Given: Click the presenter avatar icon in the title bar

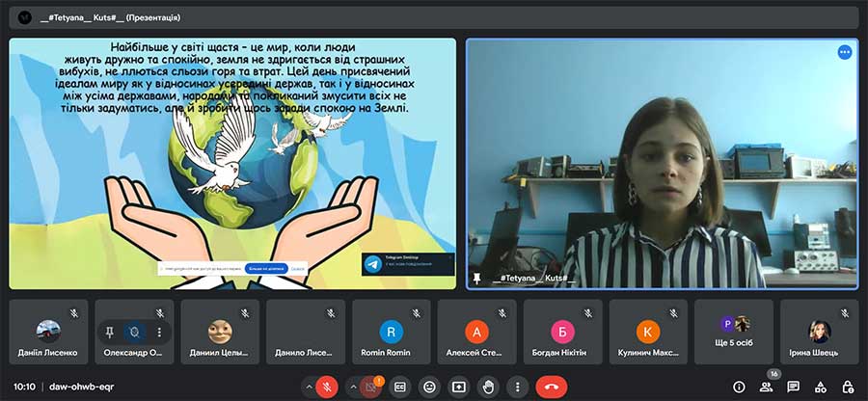Looking at the screenshot, I should pos(25,17).
